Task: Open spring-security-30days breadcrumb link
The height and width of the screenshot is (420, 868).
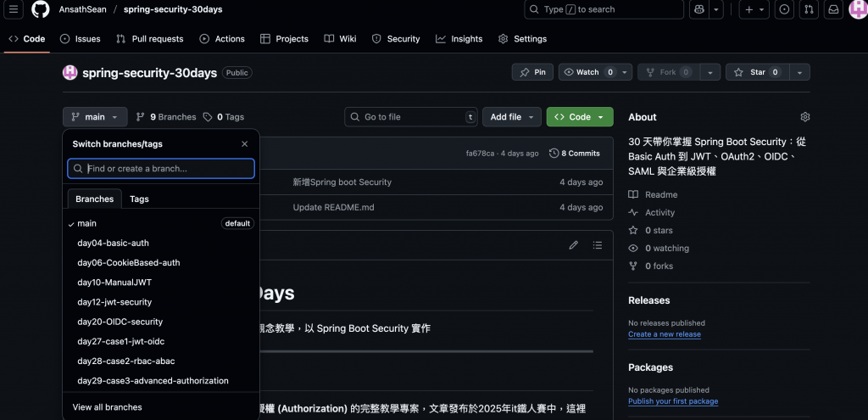Action: (x=173, y=9)
